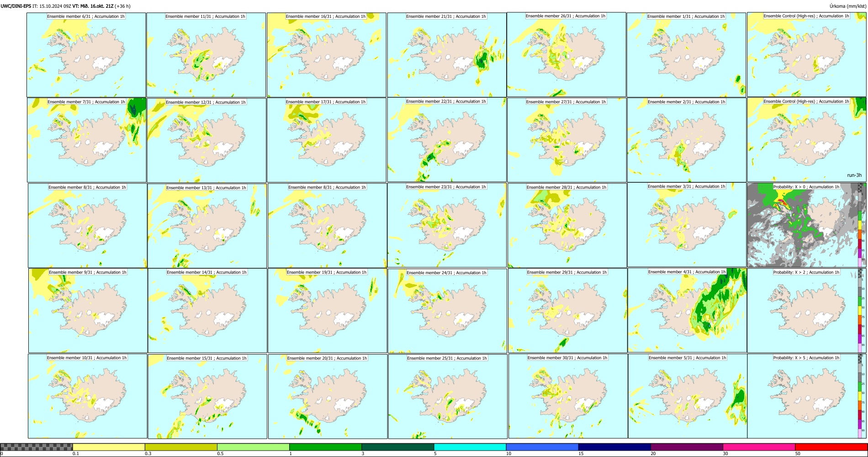
Task: Open the Ensemble member 2/31 map panel
Action: point(687,140)
